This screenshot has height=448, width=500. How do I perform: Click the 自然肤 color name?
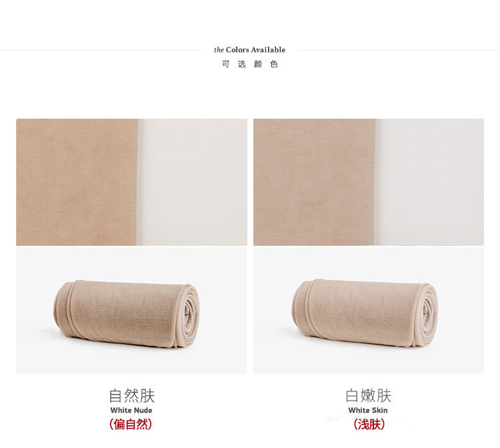coord(132,396)
